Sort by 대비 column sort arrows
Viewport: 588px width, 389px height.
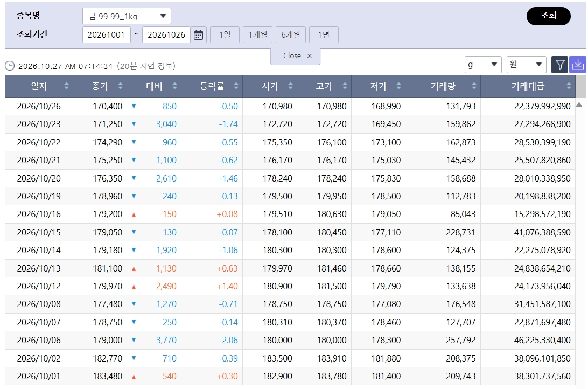(175, 86)
